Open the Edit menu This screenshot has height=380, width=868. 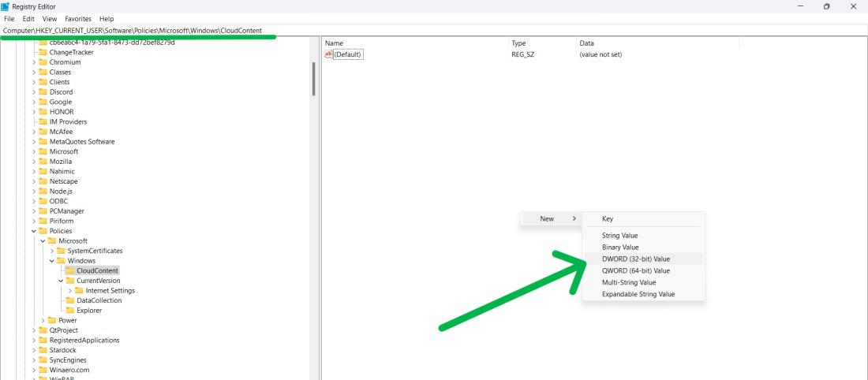(28, 19)
